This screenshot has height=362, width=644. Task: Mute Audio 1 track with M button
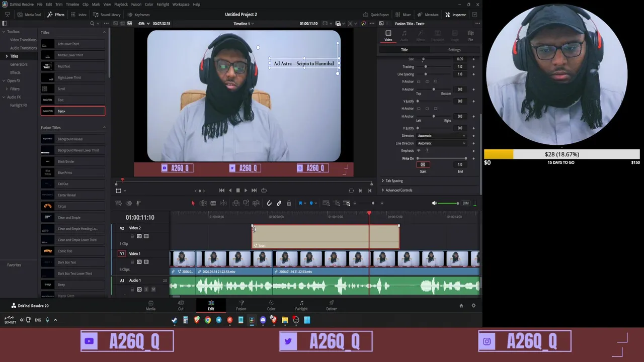point(153,290)
